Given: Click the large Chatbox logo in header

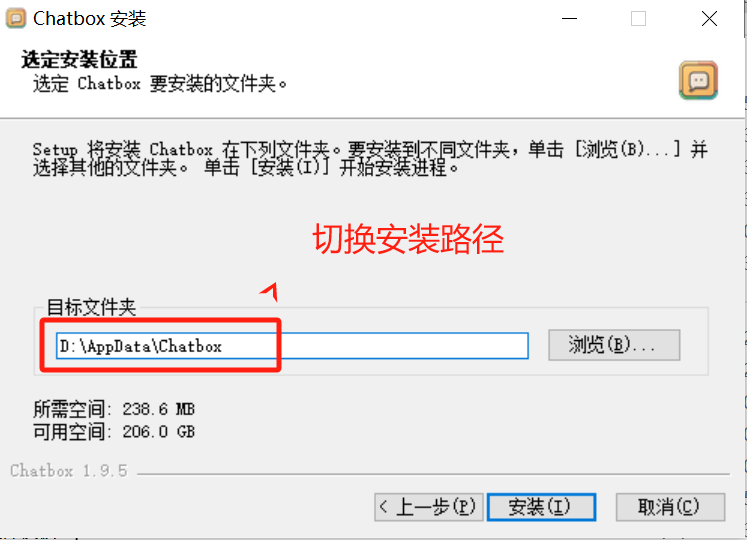Looking at the screenshot, I should coord(698,80).
